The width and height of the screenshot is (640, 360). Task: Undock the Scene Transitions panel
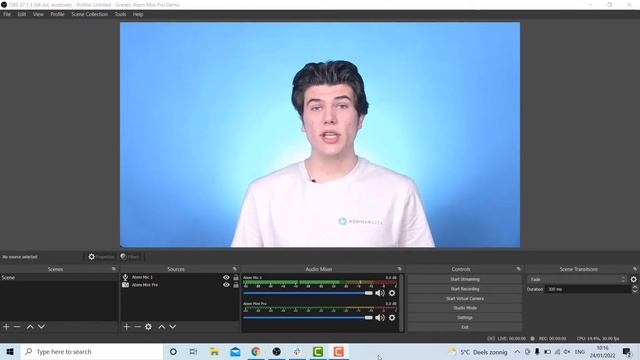click(635, 269)
